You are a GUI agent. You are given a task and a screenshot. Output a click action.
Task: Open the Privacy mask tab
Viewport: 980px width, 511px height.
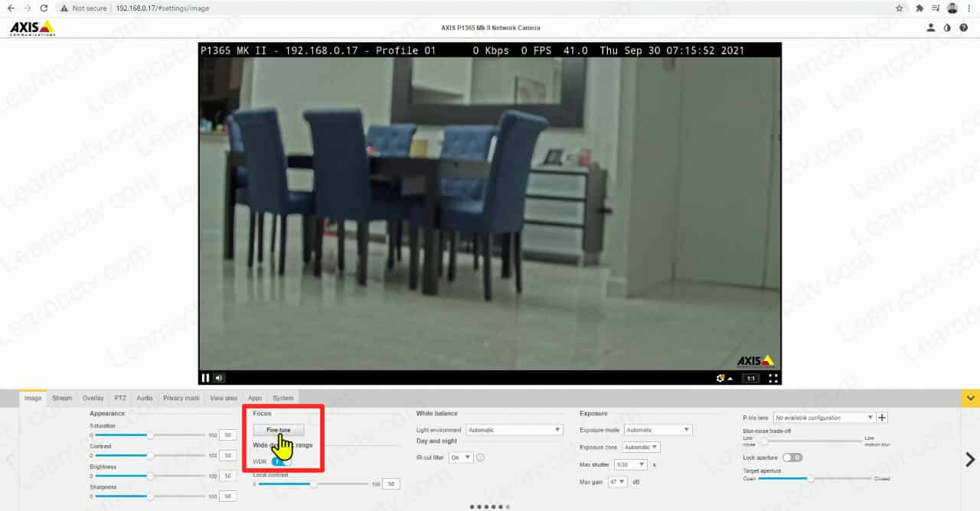click(x=181, y=398)
